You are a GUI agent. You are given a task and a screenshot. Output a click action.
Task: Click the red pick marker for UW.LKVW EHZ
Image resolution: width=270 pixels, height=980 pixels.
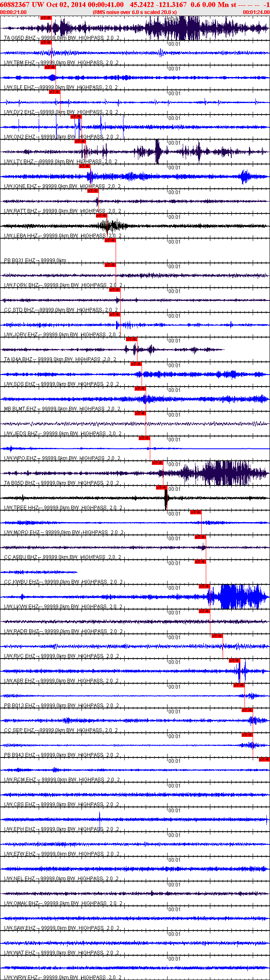205,586
